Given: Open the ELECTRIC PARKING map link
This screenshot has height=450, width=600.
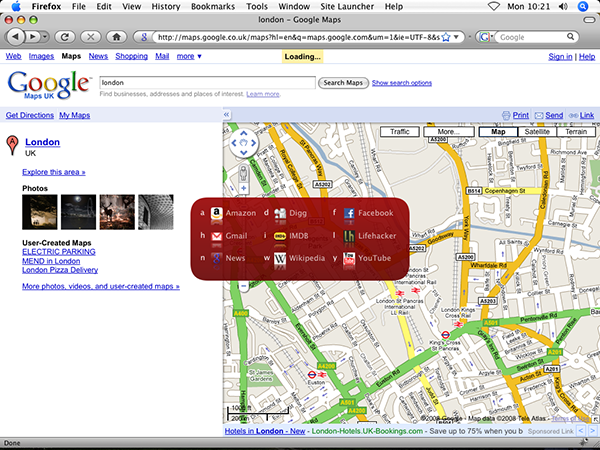Looking at the screenshot, I should point(59,252).
